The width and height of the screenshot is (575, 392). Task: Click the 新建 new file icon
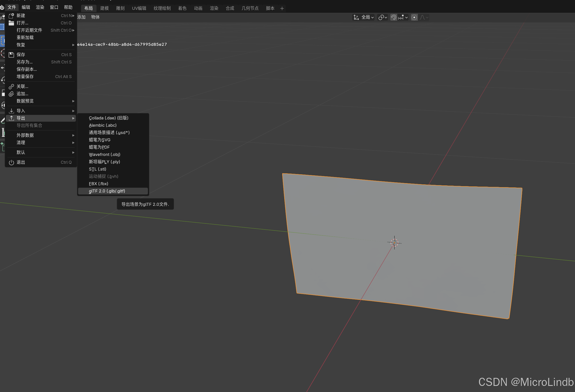tap(11, 16)
